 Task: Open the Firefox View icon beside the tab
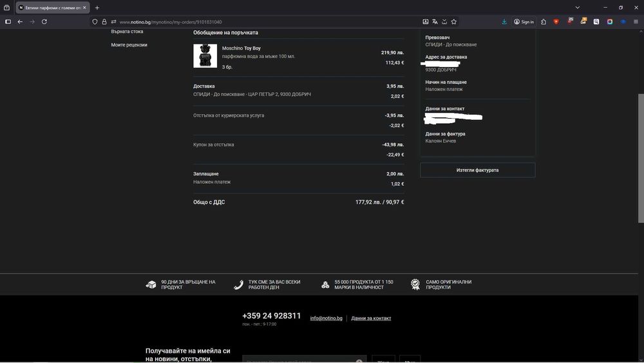[6, 7]
